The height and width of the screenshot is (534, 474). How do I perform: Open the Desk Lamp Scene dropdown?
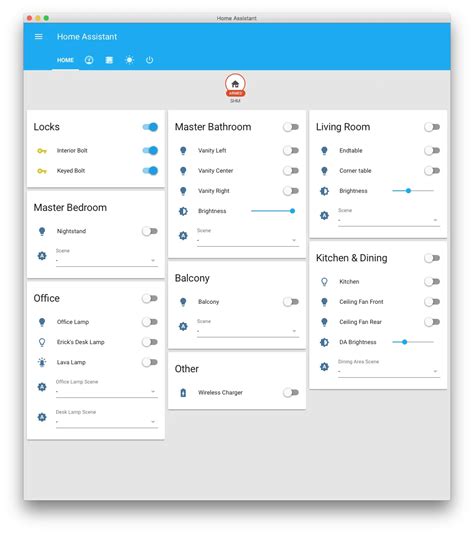pos(107,419)
